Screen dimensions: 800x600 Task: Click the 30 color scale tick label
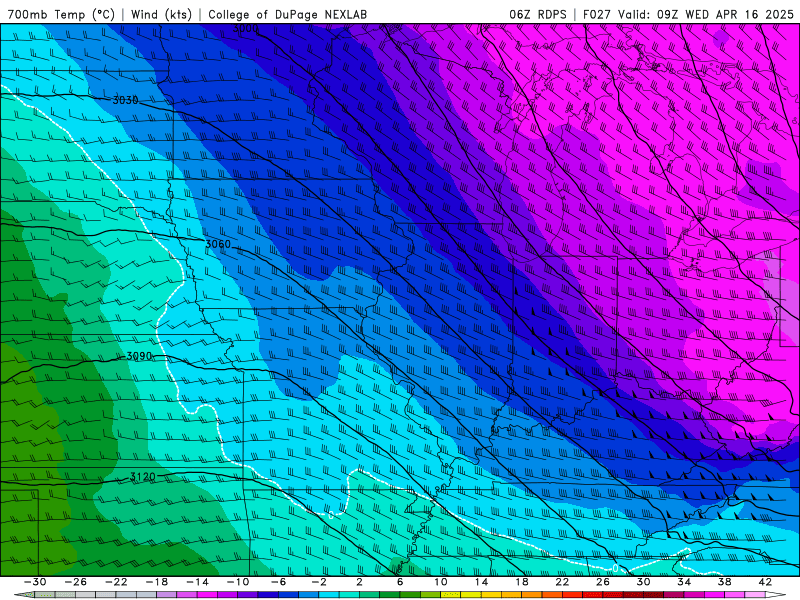click(x=643, y=582)
